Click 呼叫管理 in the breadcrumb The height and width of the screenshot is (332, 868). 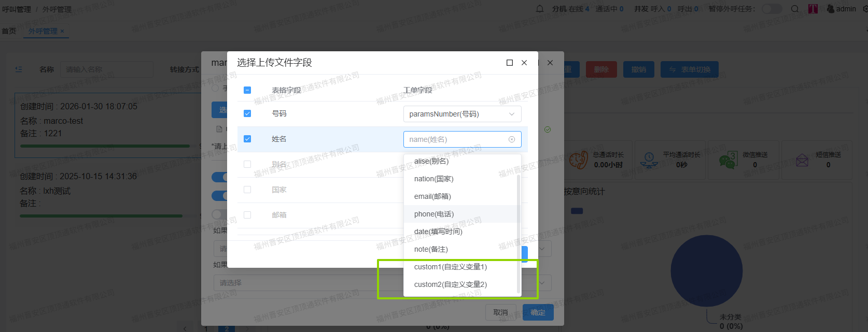pos(17,9)
